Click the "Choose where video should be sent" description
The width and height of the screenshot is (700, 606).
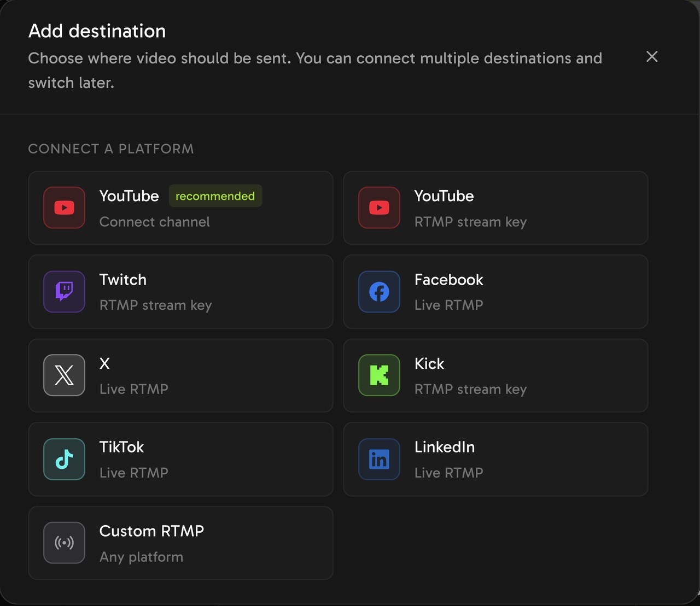pos(315,70)
